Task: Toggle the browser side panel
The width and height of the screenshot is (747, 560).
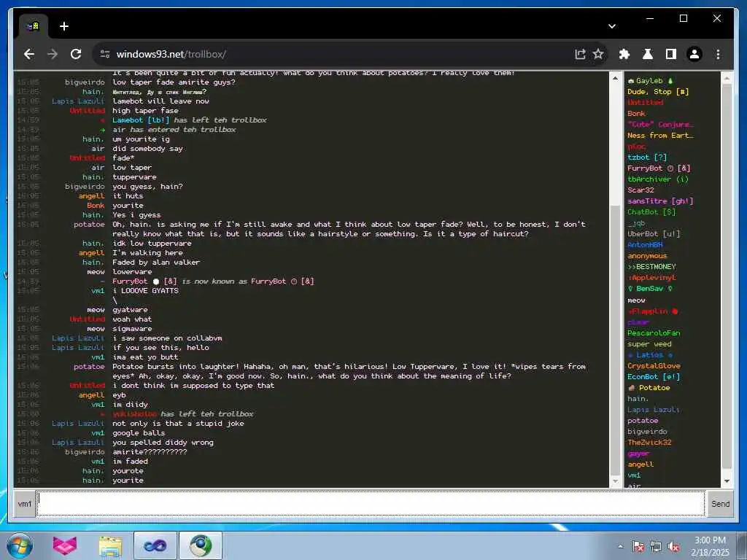Action: pos(671,54)
